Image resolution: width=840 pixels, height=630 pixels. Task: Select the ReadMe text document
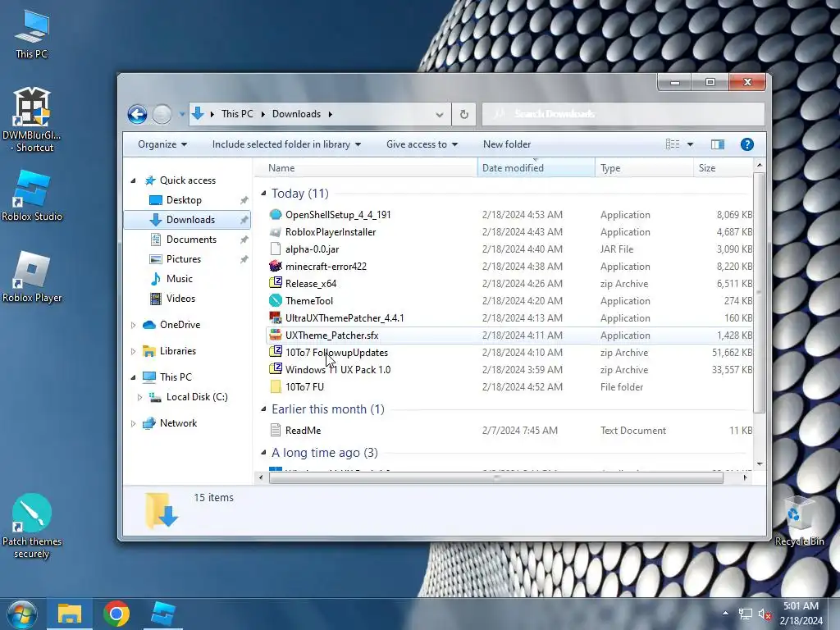(x=303, y=430)
